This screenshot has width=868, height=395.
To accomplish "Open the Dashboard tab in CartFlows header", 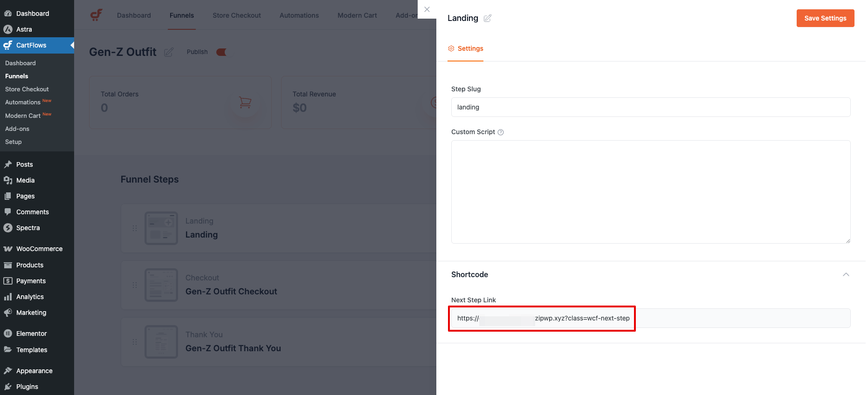I will point(134,15).
